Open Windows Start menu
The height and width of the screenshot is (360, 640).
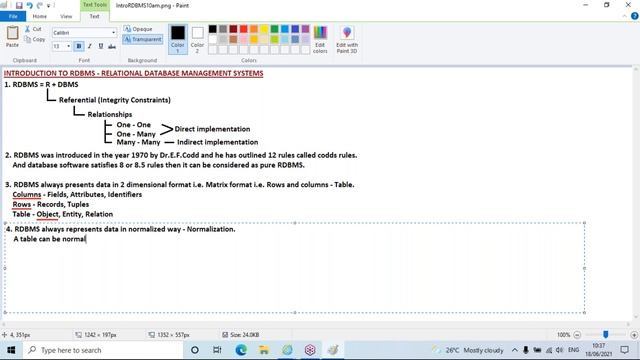tap(11, 350)
